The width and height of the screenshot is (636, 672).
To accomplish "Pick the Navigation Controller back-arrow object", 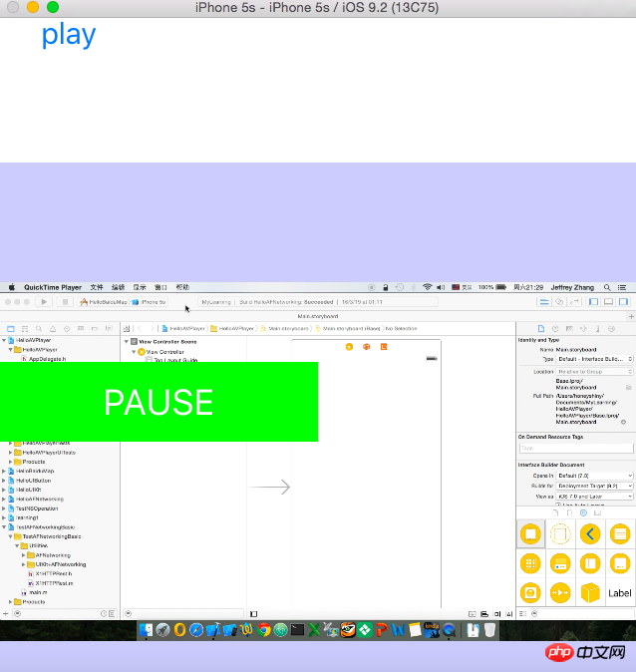I will point(590,534).
